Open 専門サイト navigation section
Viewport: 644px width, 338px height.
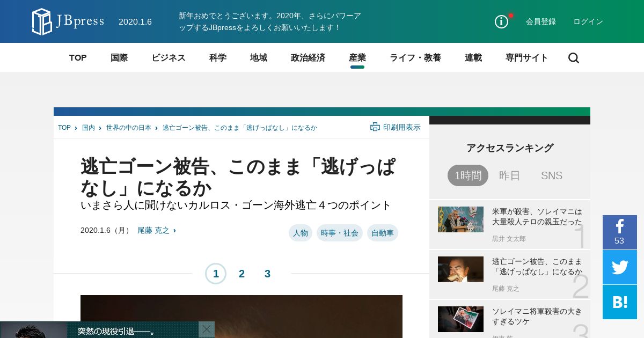click(527, 58)
